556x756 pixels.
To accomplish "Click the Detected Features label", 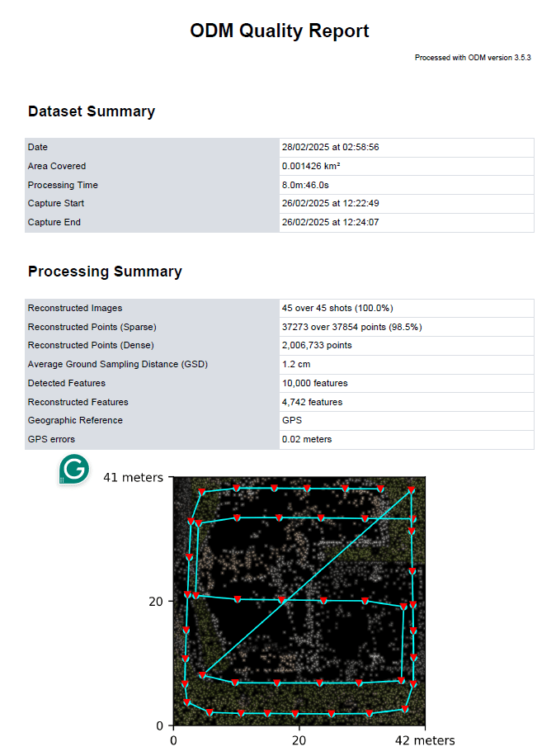I will 67,383.
